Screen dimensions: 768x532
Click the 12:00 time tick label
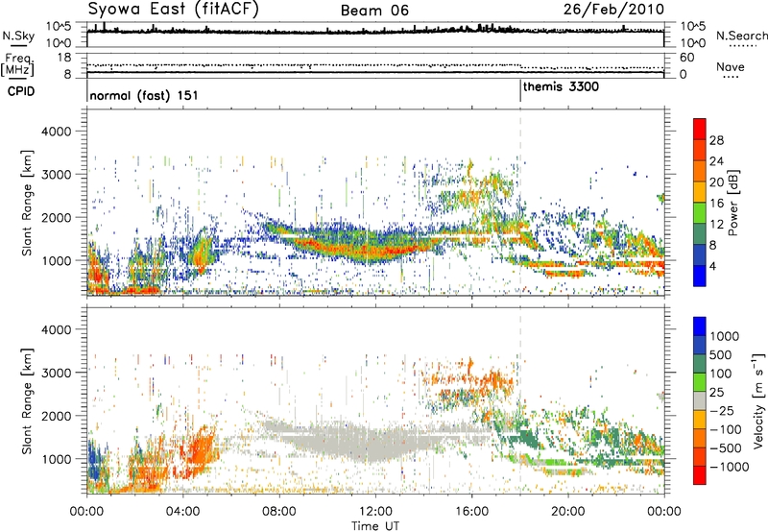pyautogui.click(x=375, y=512)
